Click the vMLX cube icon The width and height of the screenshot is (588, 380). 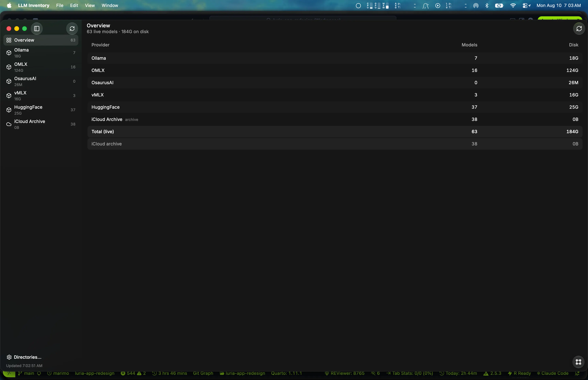tap(9, 96)
